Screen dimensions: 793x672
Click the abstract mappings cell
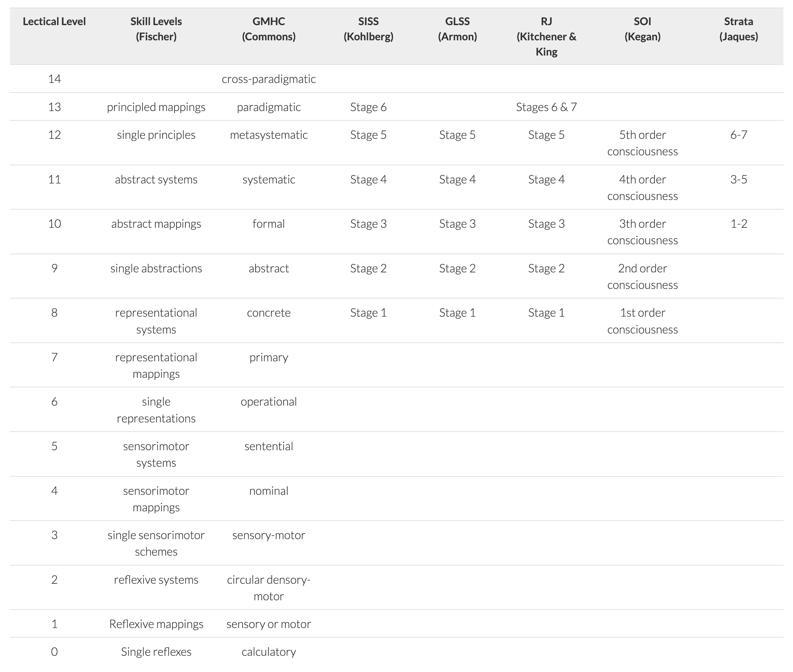(x=156, y=224)
